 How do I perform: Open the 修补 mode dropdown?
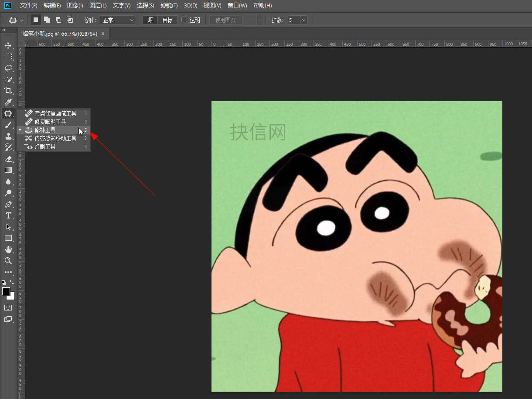(x=117, y=20)
